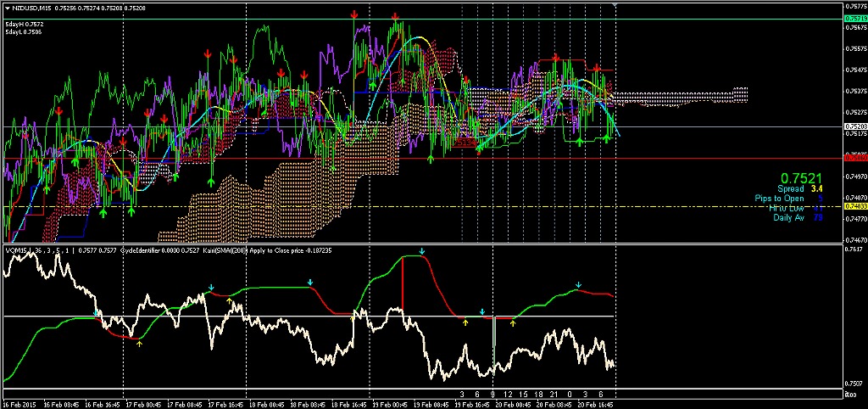The height and width of the screenshot is (409, 868).
Task: Click the cyan down arrow at indicator peak
Action: click(421, 252)
